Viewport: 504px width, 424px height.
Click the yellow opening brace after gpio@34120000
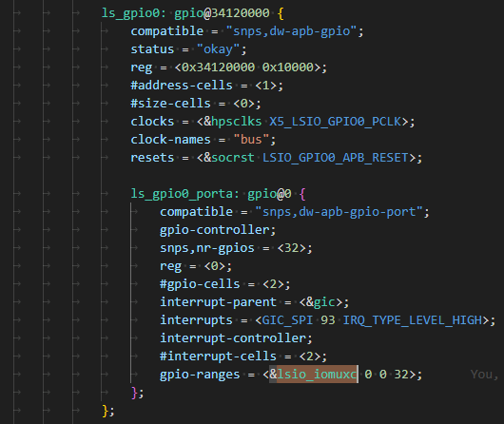(x=281, y=13)
